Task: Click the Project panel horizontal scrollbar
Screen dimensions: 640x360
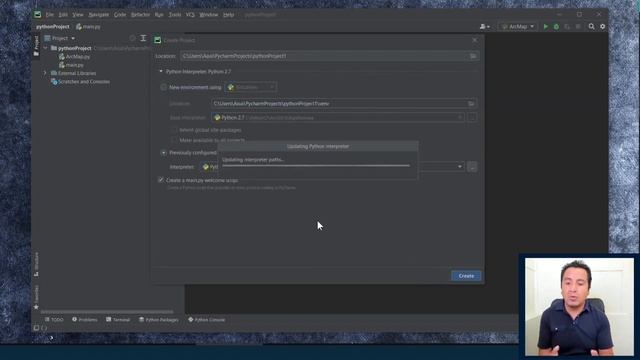Action: click(x=107, y=312)
